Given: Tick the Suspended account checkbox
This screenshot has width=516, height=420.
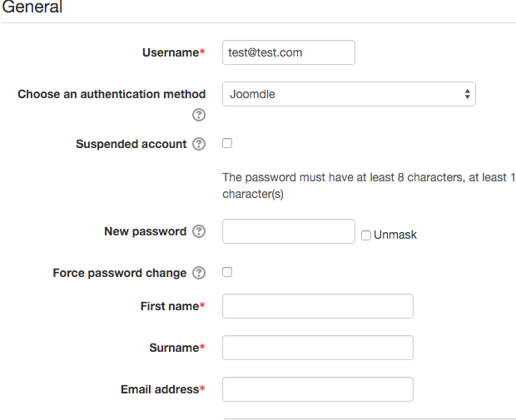Looking at the screenshot, I should [x=227, y=143].
